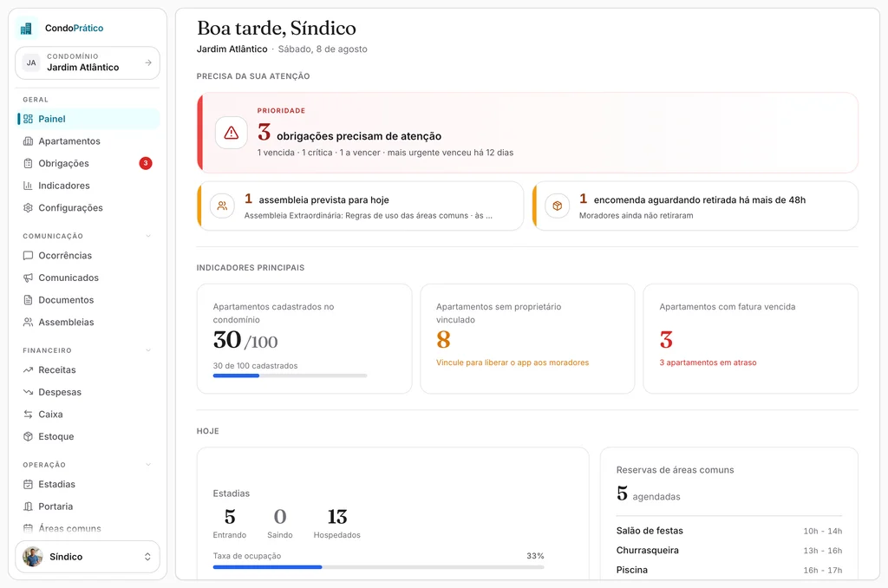Image resolution: width=888 pixels, height=588 pixels.
Task: Click 'Vincule para liberar o app aos moradores'
Action: pos(513,363)
